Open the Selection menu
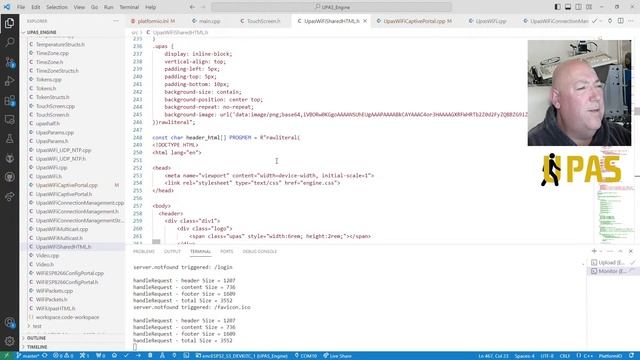Screen dimensions: 640x360 pos(57,7)
